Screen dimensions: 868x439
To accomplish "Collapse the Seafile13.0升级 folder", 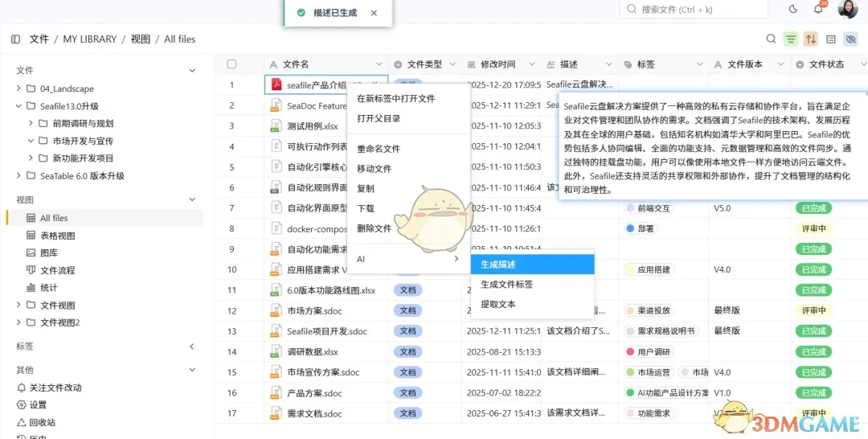I will 19,106.
